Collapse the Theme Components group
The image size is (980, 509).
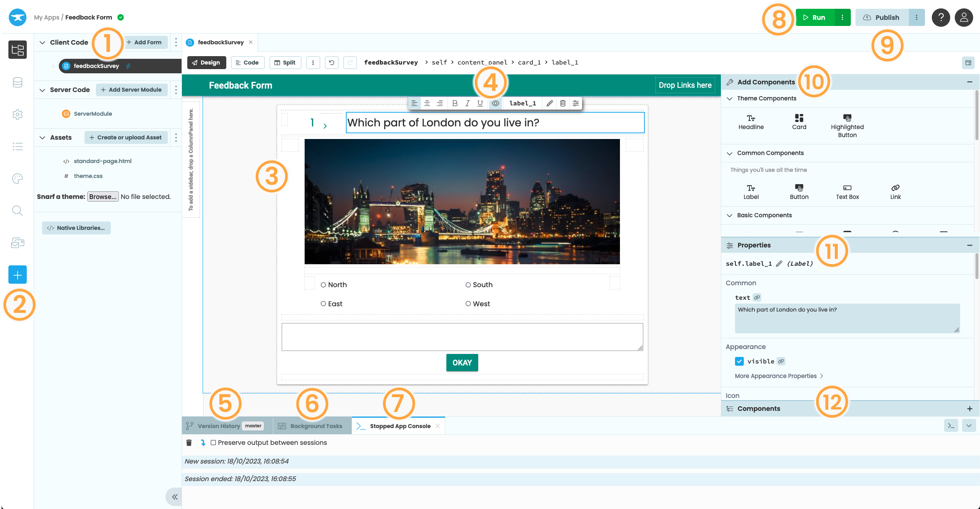point(730,99)
